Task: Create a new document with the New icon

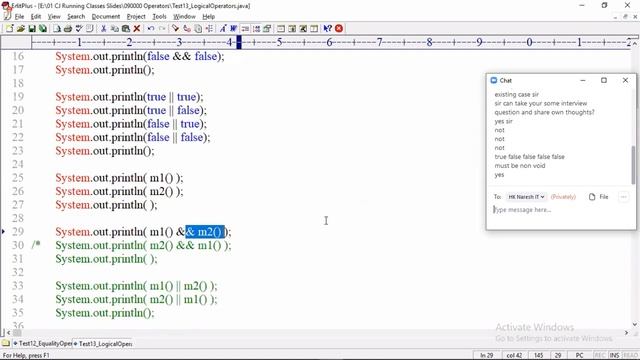Action: click(x=9, y=29)
